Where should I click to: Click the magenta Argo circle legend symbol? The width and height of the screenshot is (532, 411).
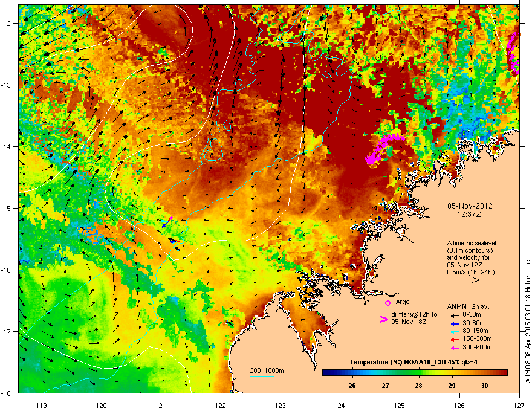click(388, 303)
